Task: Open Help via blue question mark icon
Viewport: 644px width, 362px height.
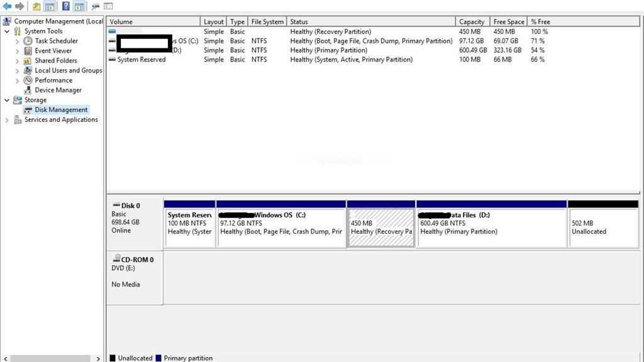Action: [65, 6]
